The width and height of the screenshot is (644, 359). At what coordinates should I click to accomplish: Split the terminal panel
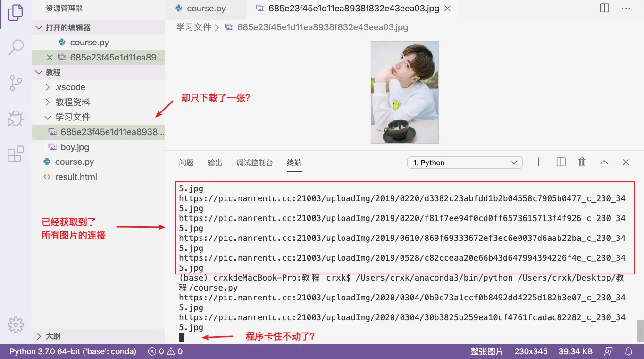pyautogui.click(x=561, y=162)
